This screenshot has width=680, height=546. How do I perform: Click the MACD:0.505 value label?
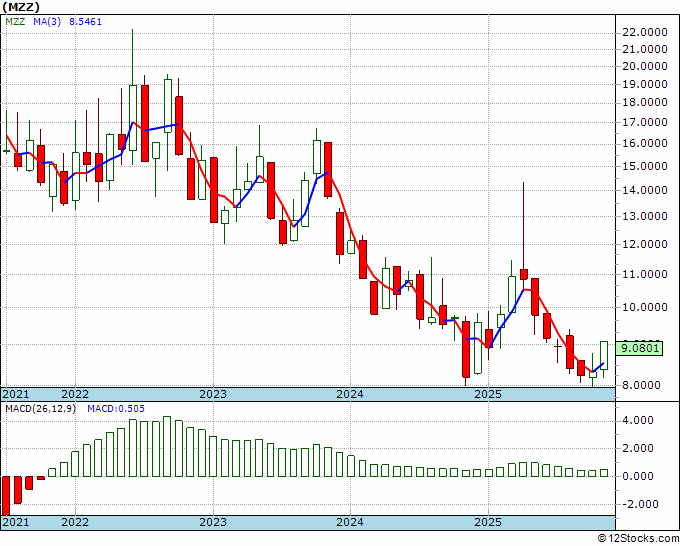[x=116, y=409]
